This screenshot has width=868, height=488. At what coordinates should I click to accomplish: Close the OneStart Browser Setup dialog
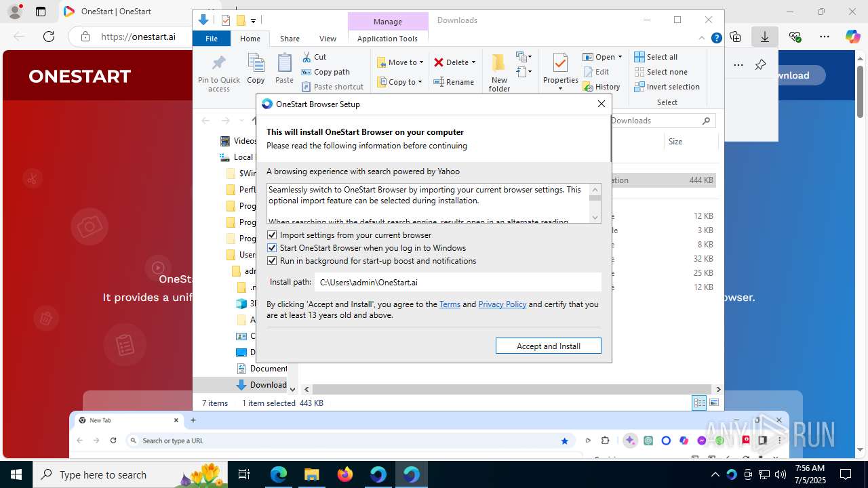[x=601, y=104]
